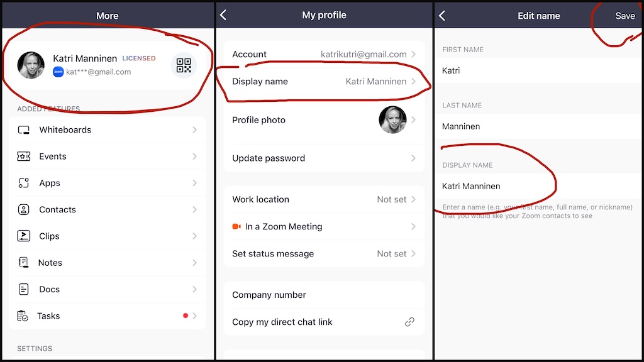Expand Whiteboards row chevron
Screen dimensions: 644x362
coord(195,129)
